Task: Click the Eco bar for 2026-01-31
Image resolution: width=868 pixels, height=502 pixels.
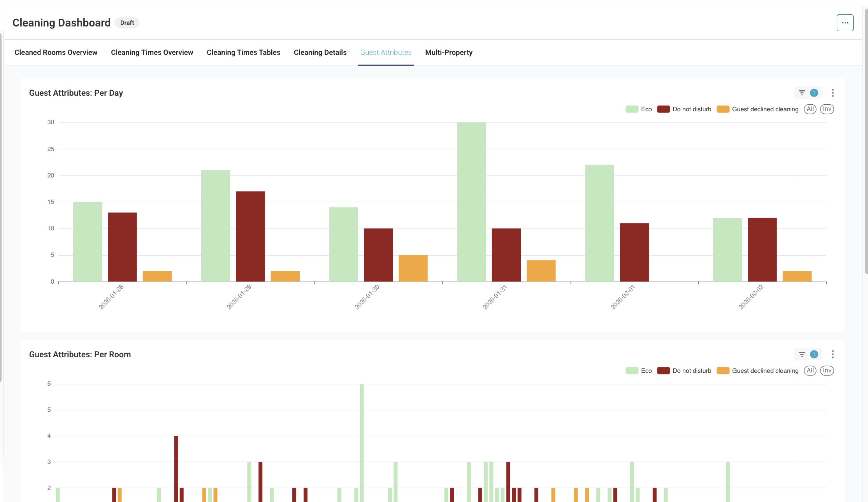Action: (471, 202)
